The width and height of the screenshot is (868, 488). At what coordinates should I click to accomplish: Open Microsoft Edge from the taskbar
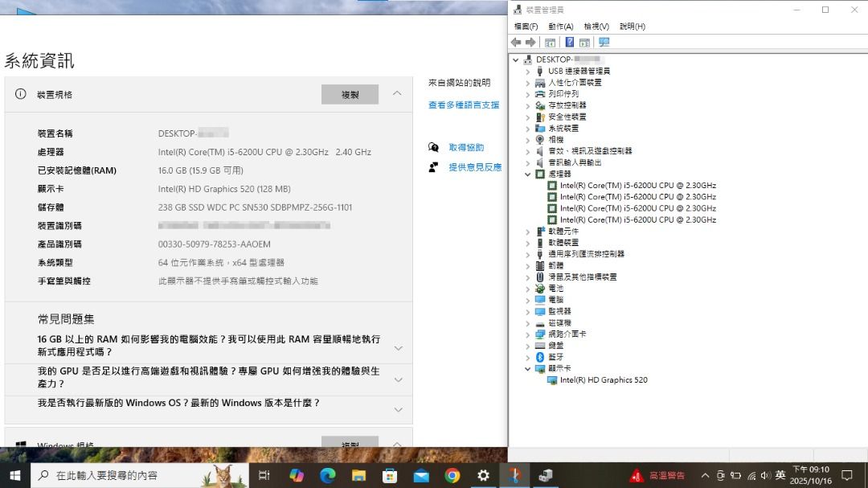pyautogui.click(x=327, y=475)
